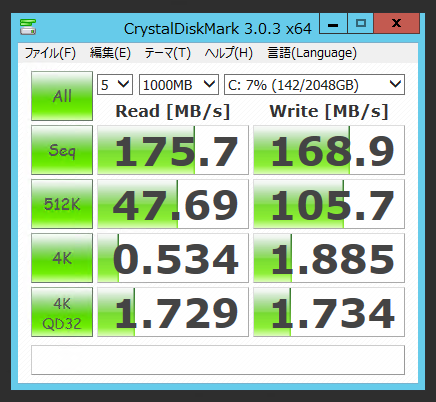The image size is (436, 402).
Task: Open the テーマ(T) menu
Action: (167, 53)
